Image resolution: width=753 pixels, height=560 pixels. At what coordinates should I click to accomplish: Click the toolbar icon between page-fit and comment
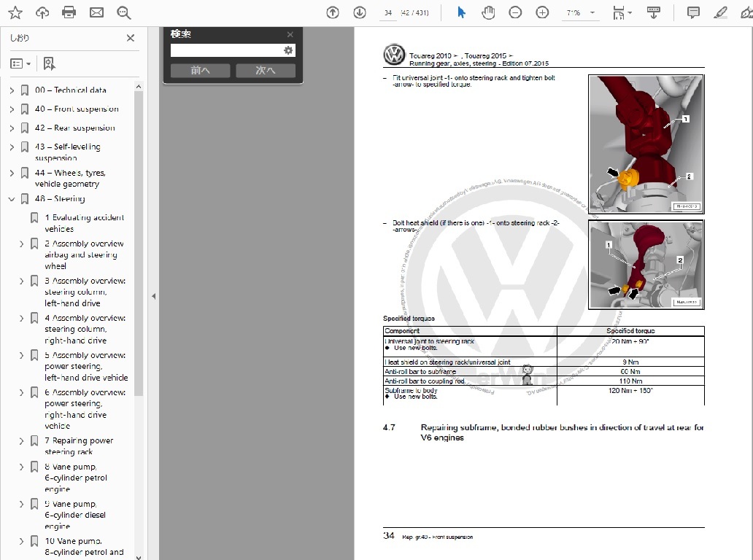(654, 12)
